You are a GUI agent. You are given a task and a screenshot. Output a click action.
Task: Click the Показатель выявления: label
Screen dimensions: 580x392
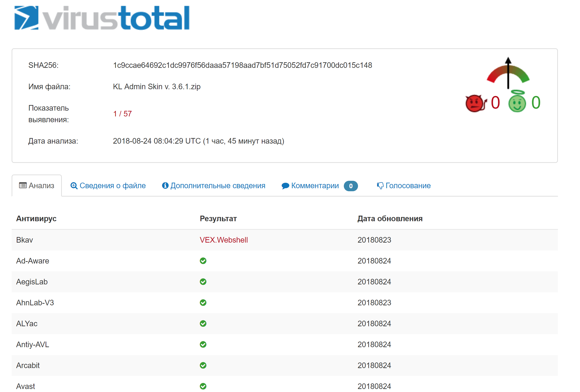pyautogui.click(x=49, y=114)
